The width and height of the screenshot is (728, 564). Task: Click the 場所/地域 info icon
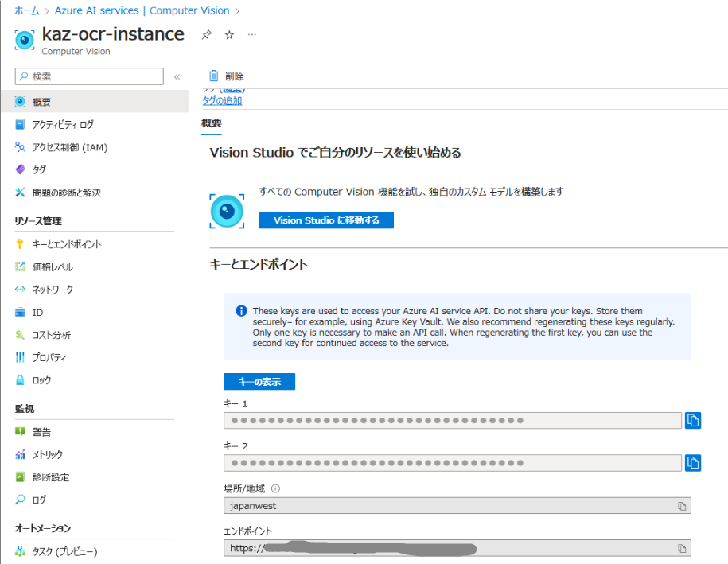(275, 488)
